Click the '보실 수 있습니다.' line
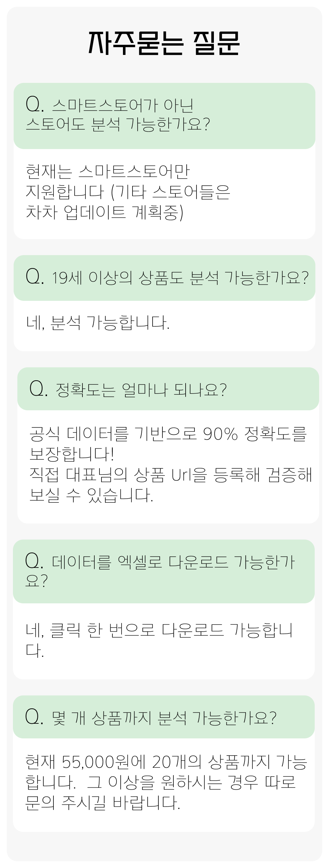Image resolution: width=329 pixels, height=868 pixels. pos(91,495)
